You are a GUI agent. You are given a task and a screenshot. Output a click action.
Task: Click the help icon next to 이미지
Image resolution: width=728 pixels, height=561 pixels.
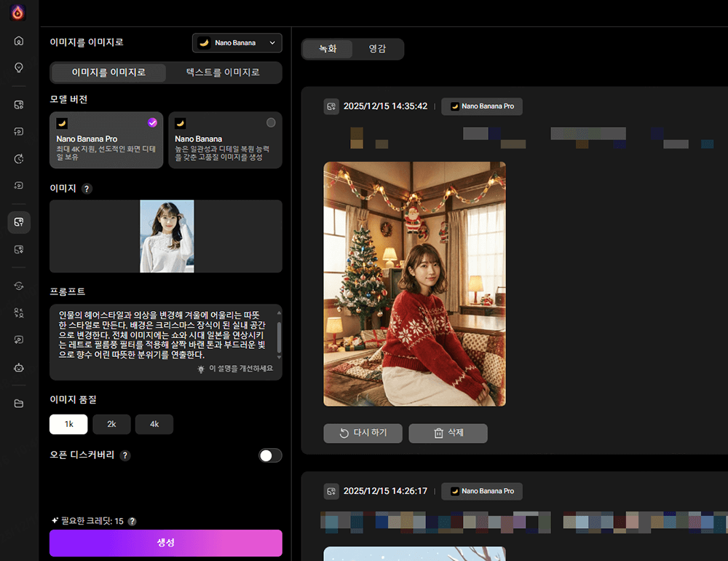click(87, 189)
